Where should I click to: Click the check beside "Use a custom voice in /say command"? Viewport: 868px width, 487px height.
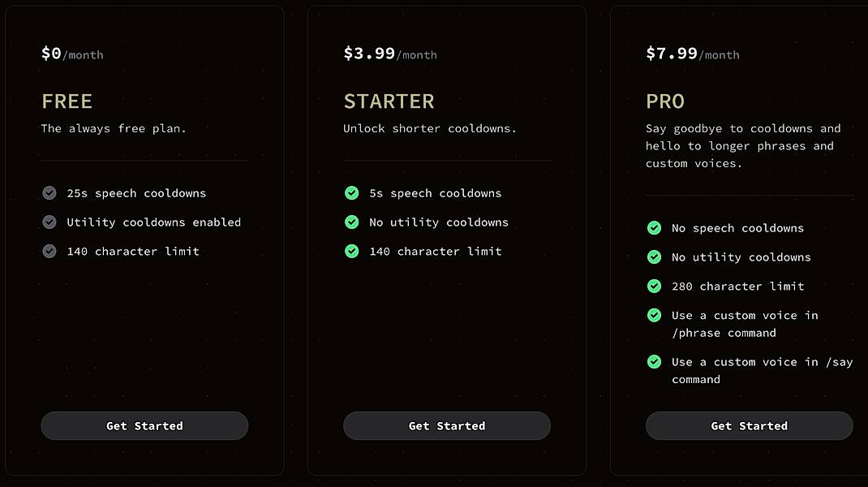654,362
